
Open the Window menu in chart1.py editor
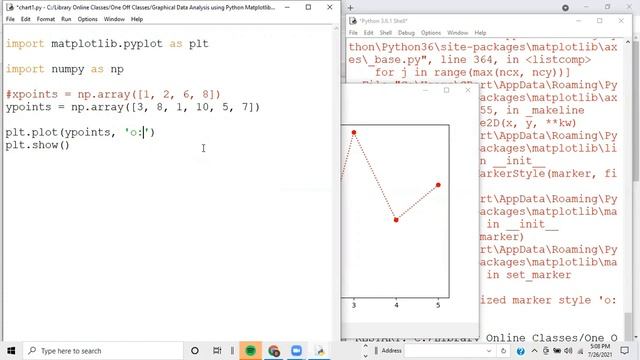pyautogui.click(x=114, y=19)
